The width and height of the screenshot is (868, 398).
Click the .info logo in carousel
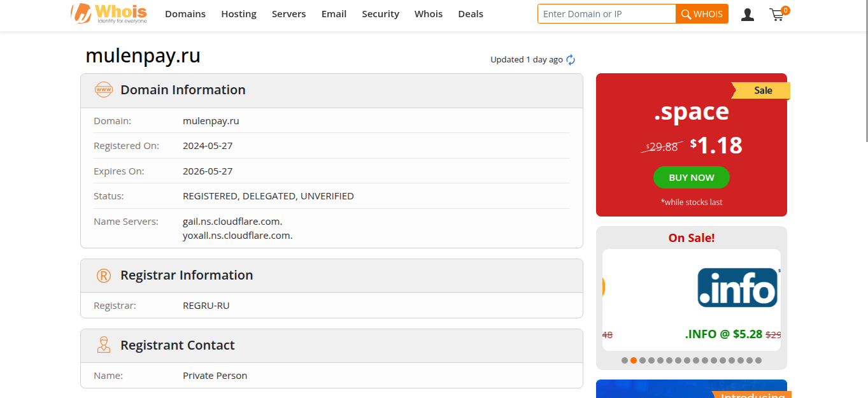[x=737, y=288]
